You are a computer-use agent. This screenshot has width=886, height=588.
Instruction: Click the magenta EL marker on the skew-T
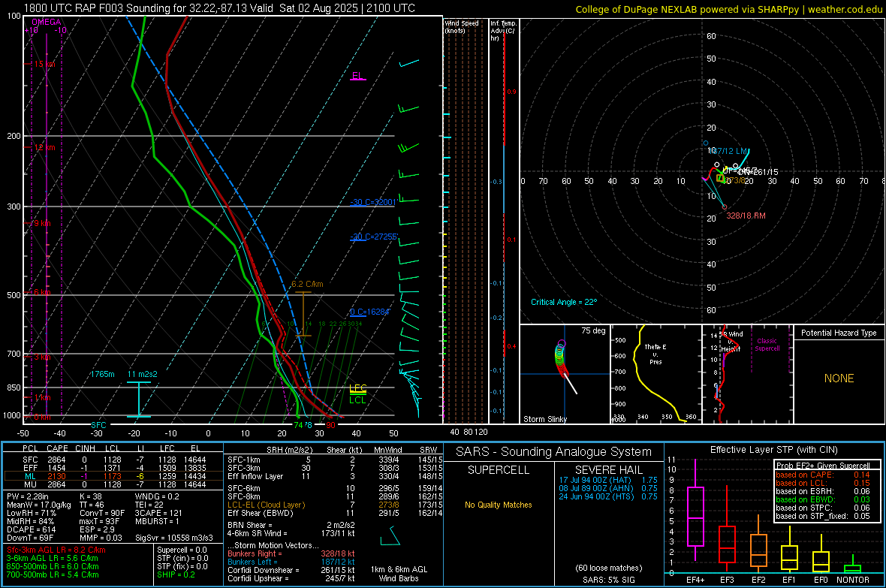click(x=357, y=76)
